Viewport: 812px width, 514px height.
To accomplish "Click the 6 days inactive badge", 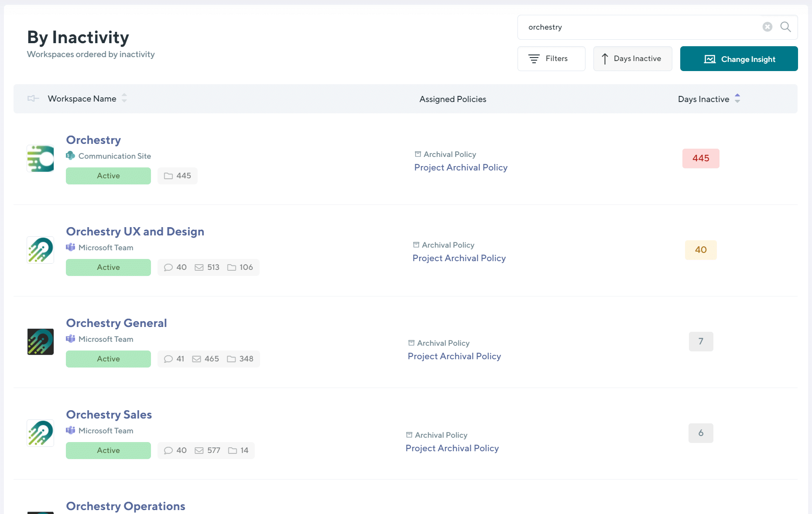I will [701, 433].
